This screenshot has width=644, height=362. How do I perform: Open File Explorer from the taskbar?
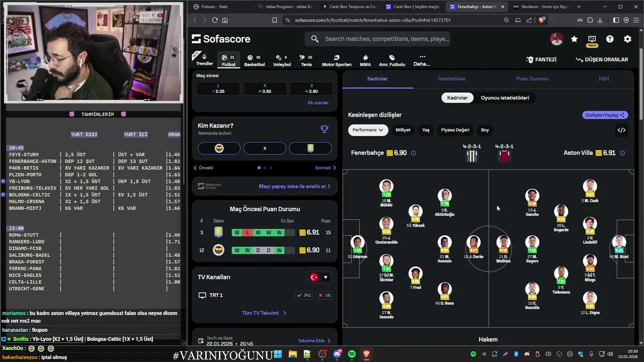coord(292,354)
